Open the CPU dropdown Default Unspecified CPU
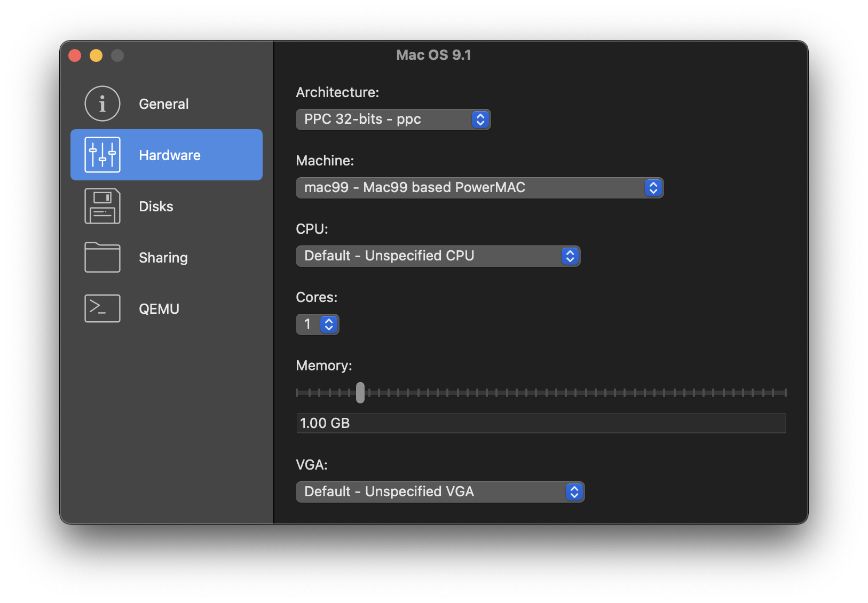868x603 pixels. (x=438, y=256)
